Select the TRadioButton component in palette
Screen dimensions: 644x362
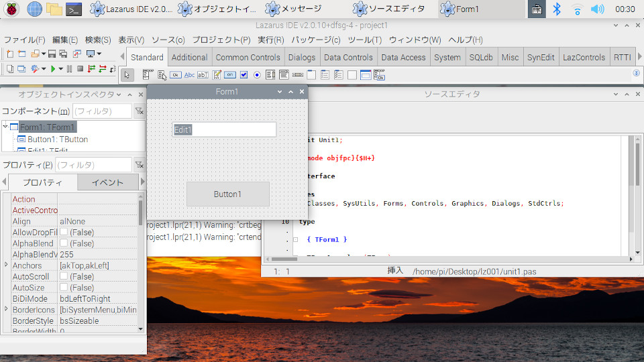257,75
